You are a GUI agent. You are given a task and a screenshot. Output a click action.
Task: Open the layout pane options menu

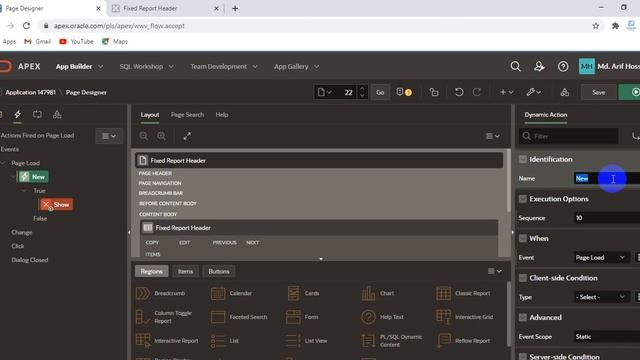point(493,136)
